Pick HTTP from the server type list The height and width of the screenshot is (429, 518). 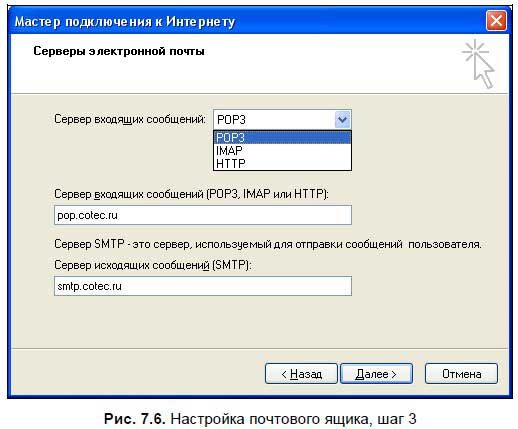[x=282, y=164]
